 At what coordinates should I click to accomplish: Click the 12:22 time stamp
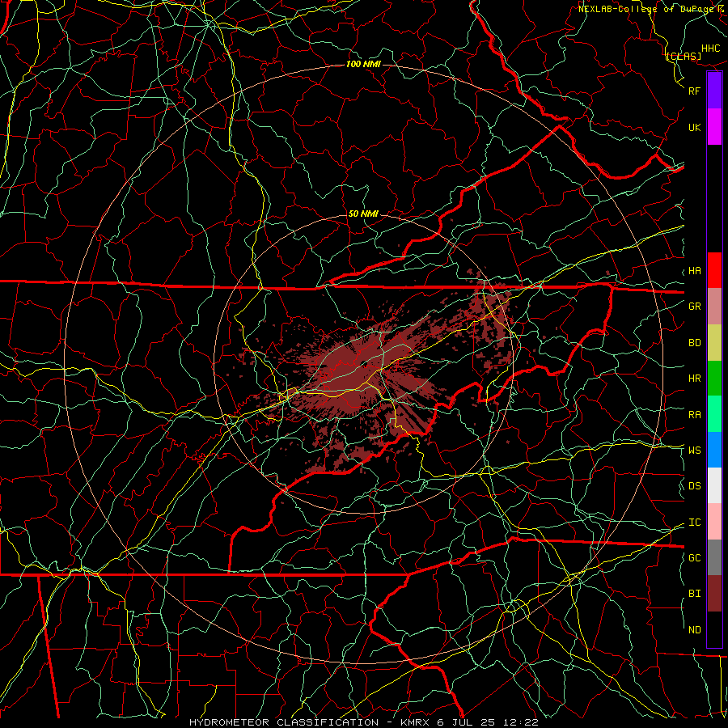(523, 722)
